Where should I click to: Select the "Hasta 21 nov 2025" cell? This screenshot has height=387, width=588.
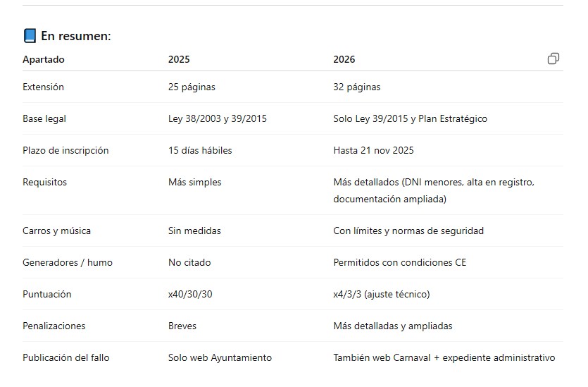(x=373, y=151)
